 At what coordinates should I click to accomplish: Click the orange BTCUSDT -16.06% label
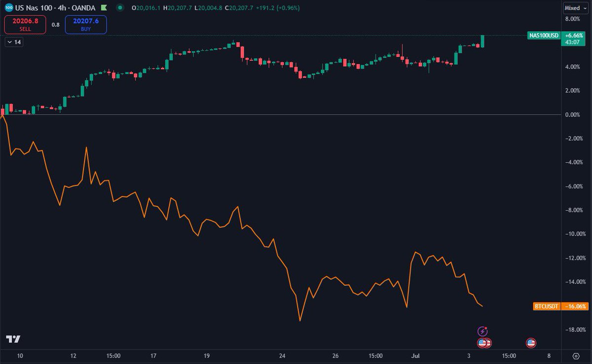(547, 306)
